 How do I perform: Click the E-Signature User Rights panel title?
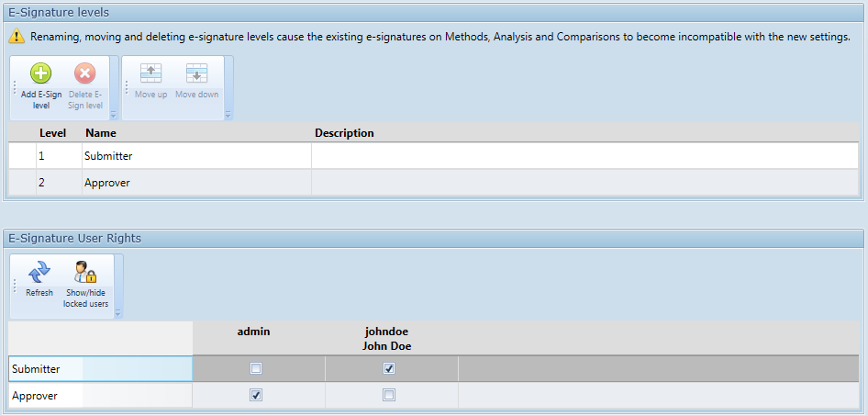(x=74, y=238)
